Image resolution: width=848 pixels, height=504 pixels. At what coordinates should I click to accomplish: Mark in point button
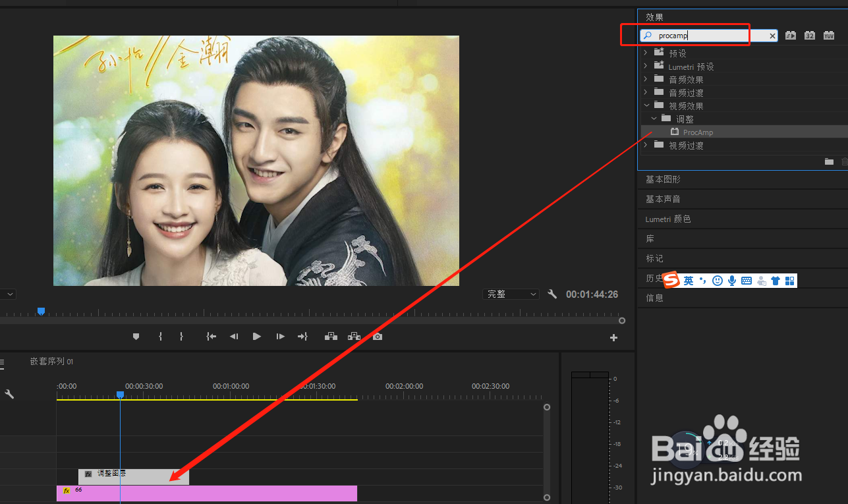(160, 337)
